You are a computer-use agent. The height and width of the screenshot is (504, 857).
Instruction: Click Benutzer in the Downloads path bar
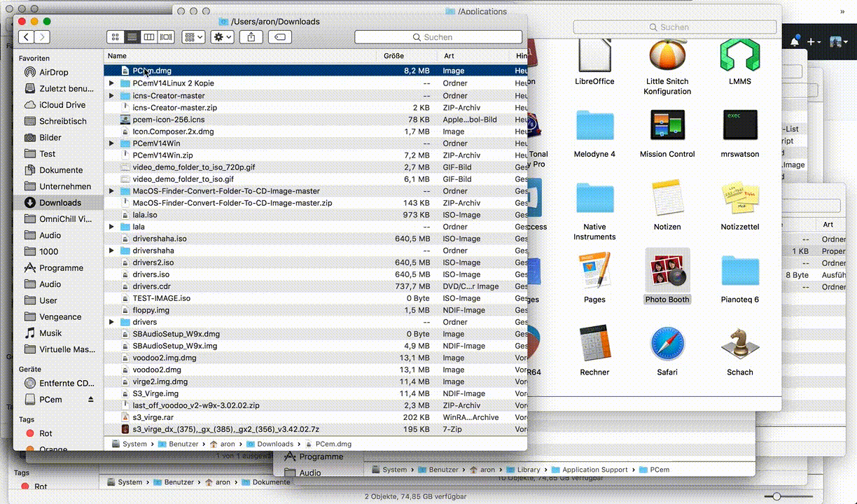(178, 444)
